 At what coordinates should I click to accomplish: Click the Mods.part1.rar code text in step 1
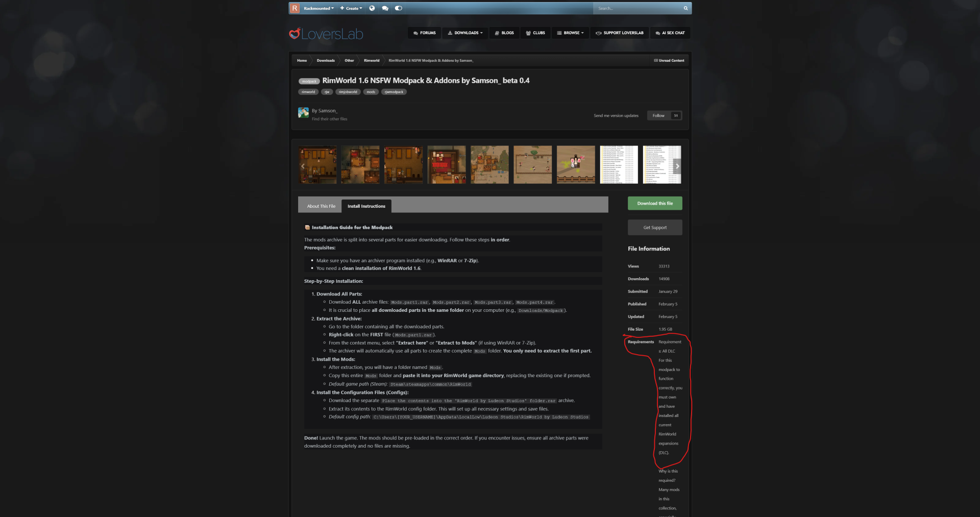(x=409, y=302)
